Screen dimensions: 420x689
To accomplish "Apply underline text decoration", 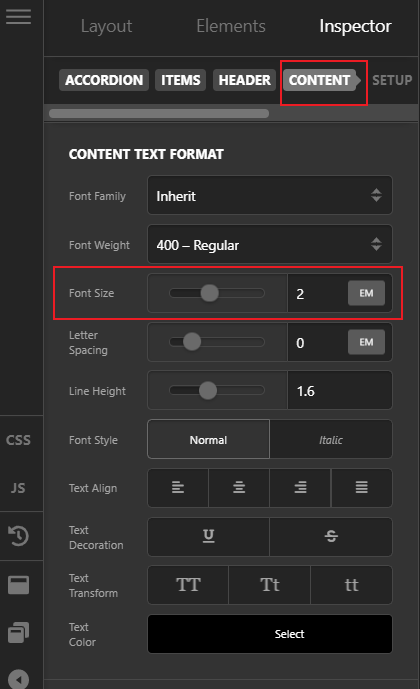I will click(209, 536).
